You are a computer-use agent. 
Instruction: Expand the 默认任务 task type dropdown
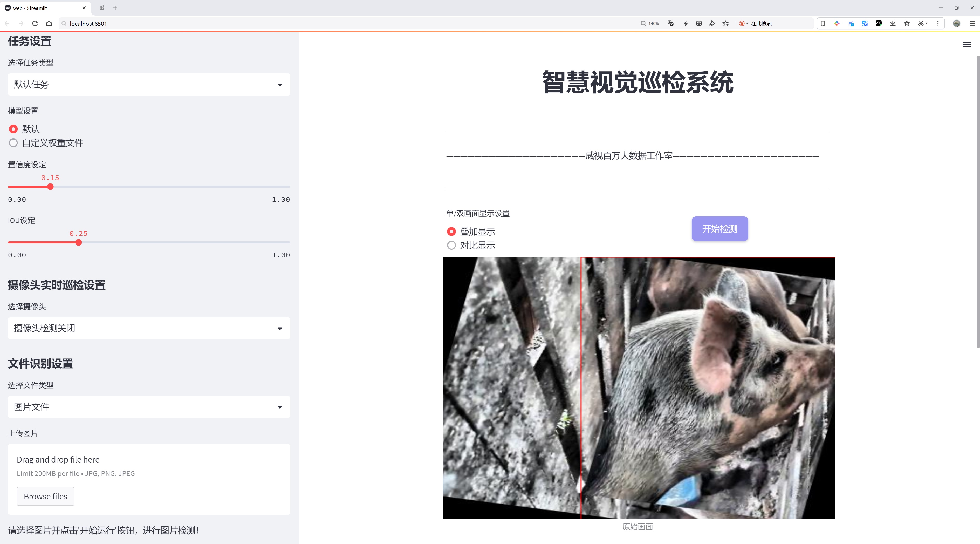pyautogui.click(x=149, y=84)
